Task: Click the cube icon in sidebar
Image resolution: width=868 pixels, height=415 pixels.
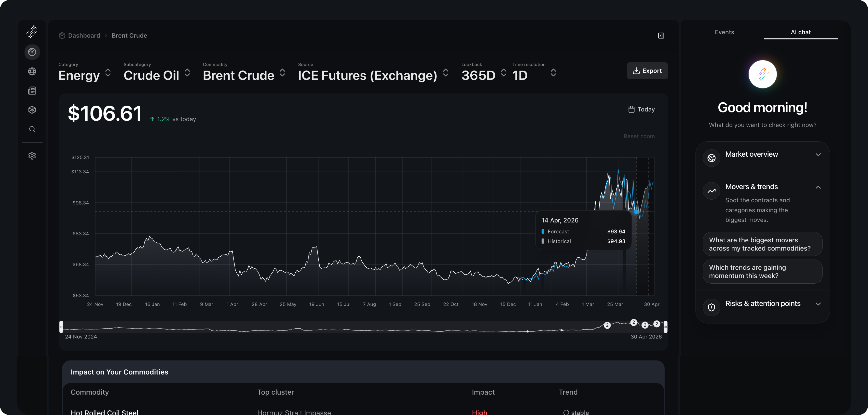Action: click(32, 110)
